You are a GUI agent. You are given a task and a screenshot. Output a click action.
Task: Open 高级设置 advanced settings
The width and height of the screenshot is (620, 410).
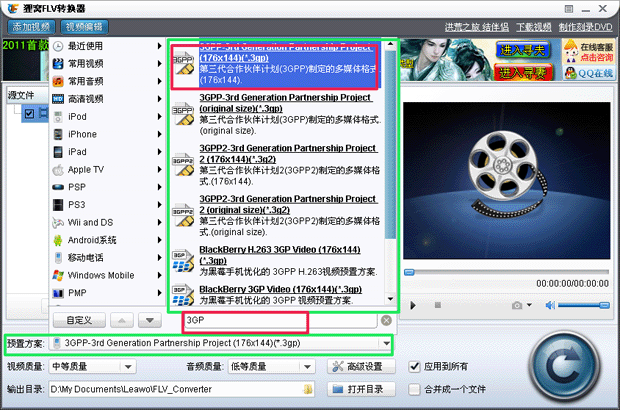point(361,367)
